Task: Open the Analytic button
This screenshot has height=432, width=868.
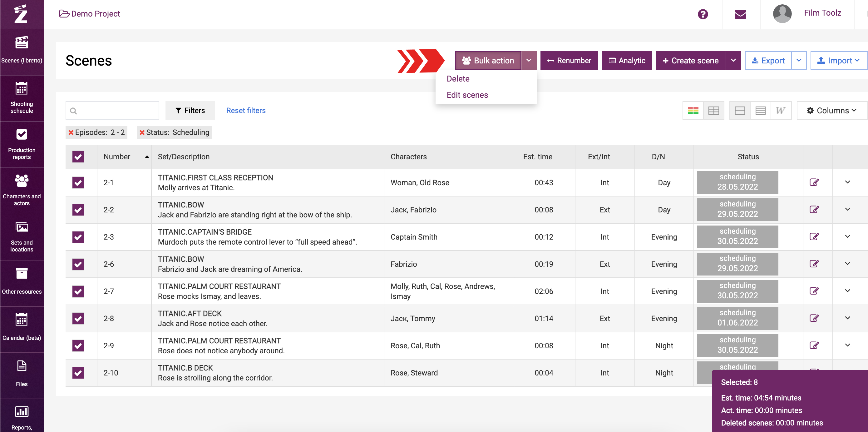Action: tap(627, 61)
